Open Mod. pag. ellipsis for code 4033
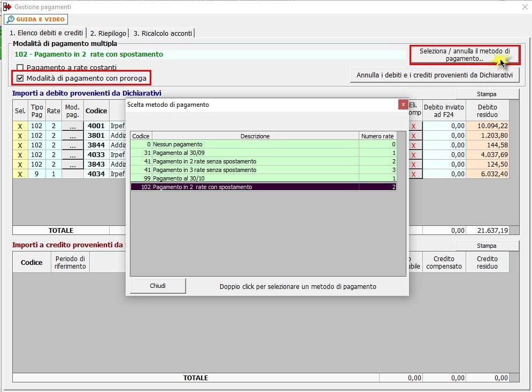 (x=73, y=155)
